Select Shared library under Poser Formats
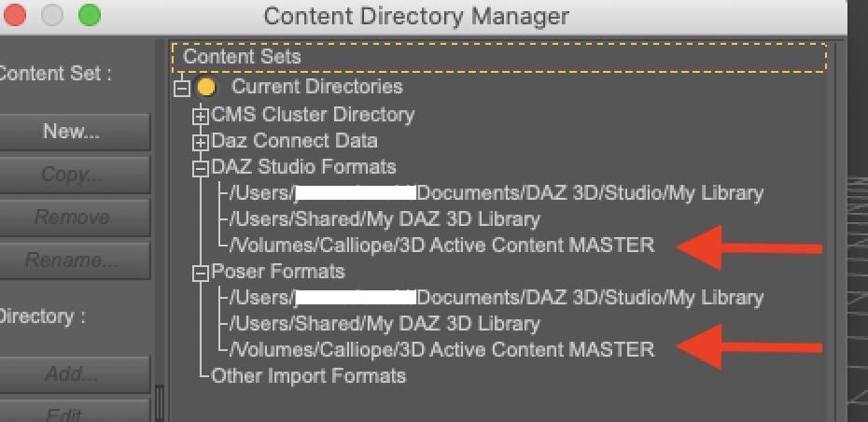 [x=385, y=324]
